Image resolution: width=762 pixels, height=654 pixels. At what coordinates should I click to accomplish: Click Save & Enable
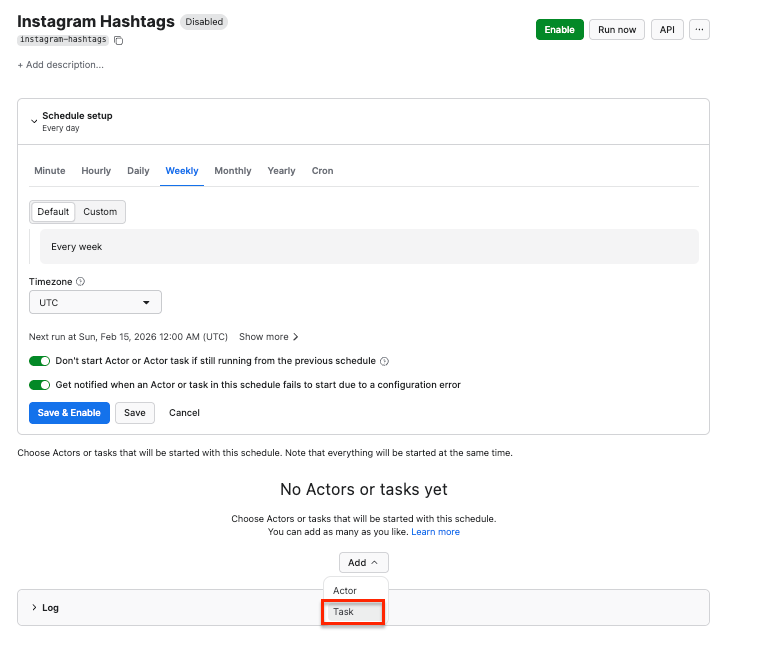(x=69, y=413)
